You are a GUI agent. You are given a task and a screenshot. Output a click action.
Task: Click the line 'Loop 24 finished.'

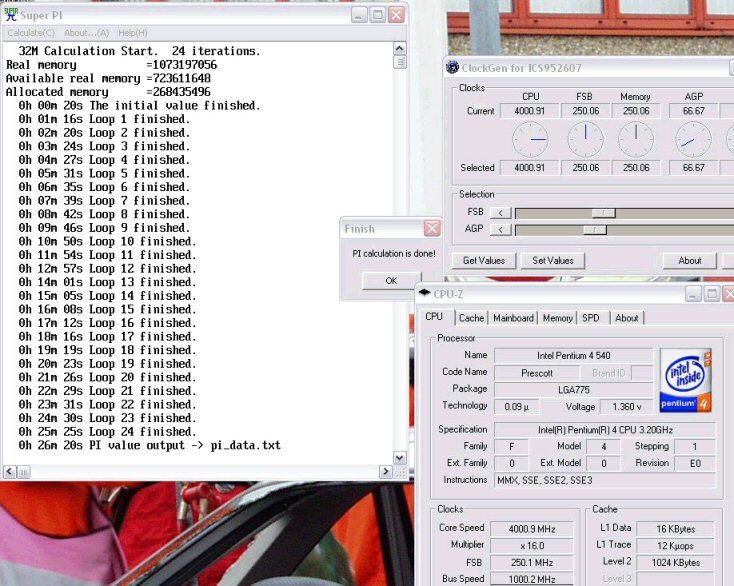tap(108, 432)
